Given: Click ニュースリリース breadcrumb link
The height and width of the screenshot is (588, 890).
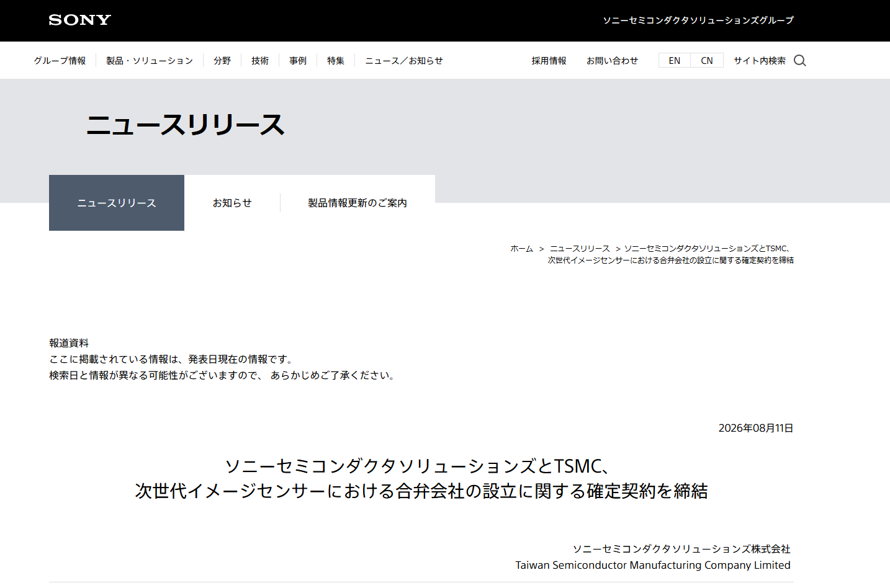Looking at the screenshot, I should tap(580, 249).
